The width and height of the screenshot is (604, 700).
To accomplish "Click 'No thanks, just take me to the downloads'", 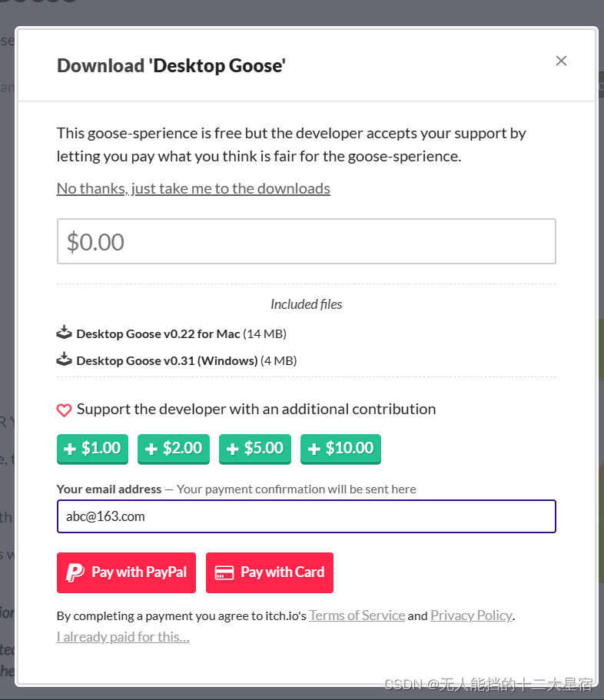I will [194, 189].
